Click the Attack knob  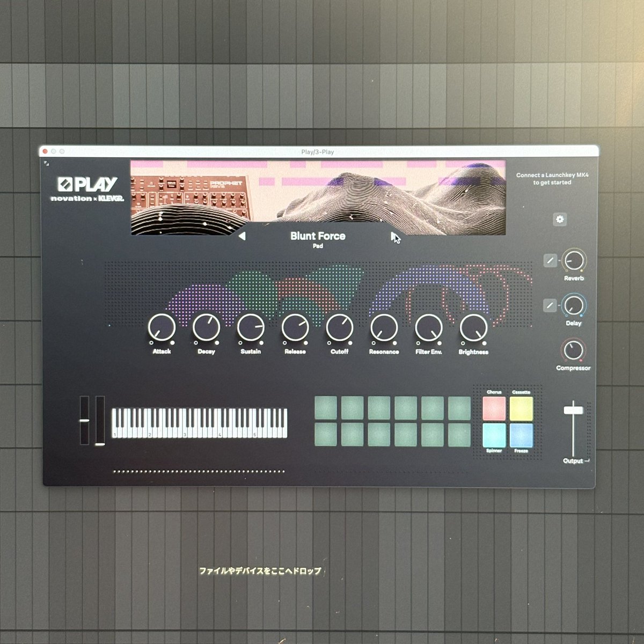(x=162, y=327)
